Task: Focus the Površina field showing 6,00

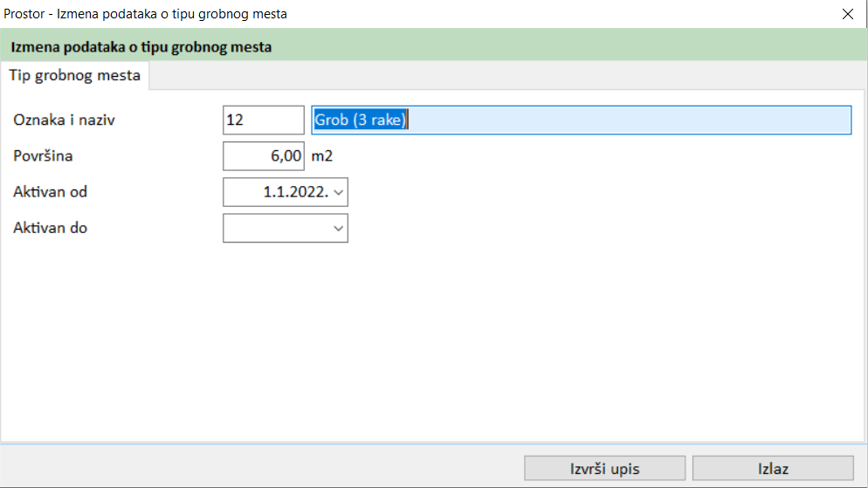Action: 263,156
